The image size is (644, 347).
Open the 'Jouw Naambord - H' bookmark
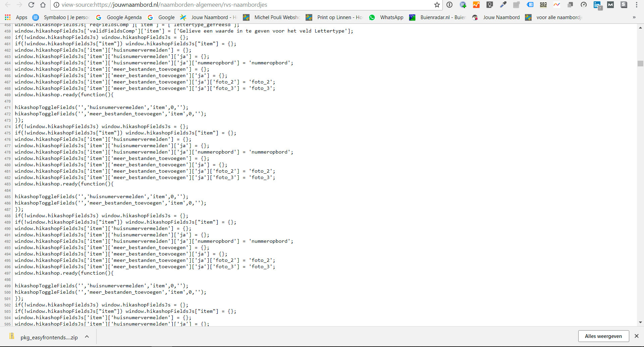coord(208,17)
